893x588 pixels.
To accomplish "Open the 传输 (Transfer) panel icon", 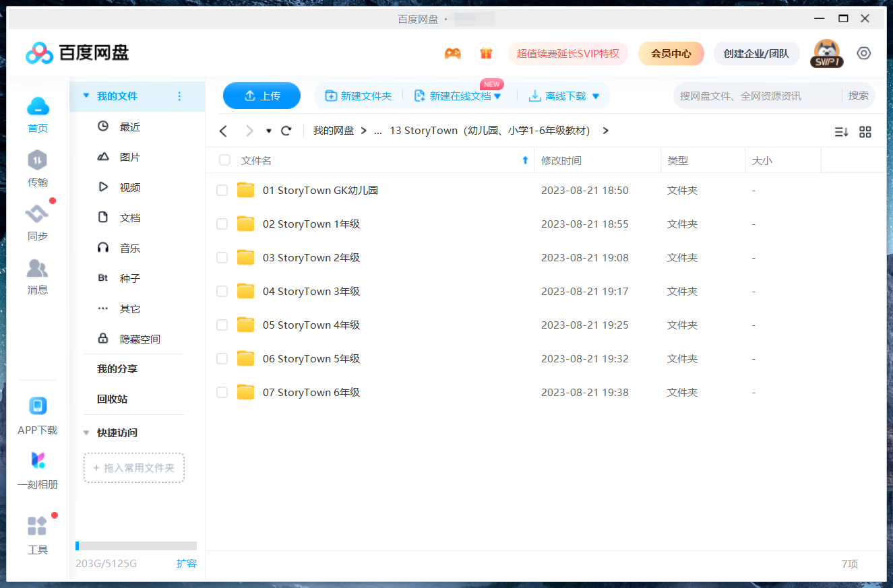I will (37, 164).
